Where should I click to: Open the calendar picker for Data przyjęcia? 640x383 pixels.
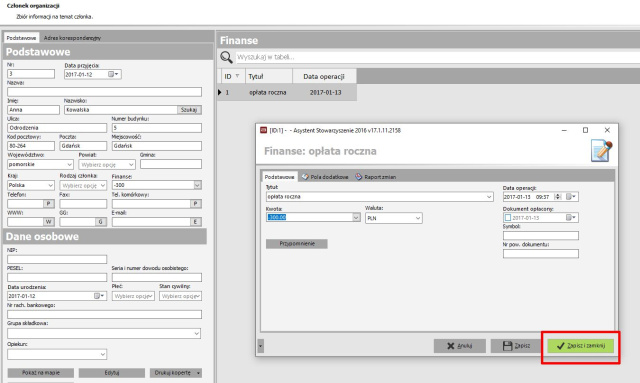(x=113, y=74)
